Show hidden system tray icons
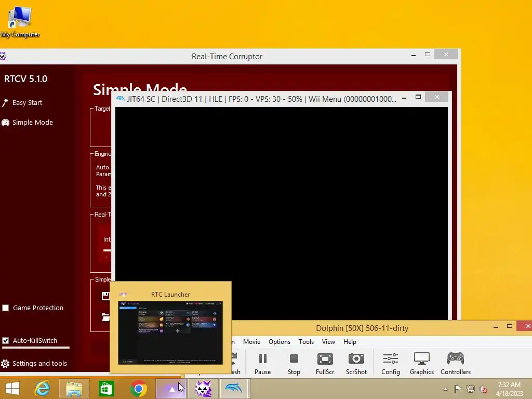532x399 pixels. point(445,389)
